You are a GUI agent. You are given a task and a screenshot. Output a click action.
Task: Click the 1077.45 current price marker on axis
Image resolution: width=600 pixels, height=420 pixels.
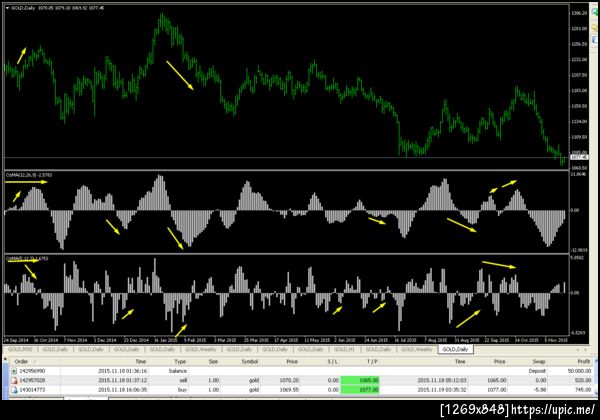(x=579, y=158)
